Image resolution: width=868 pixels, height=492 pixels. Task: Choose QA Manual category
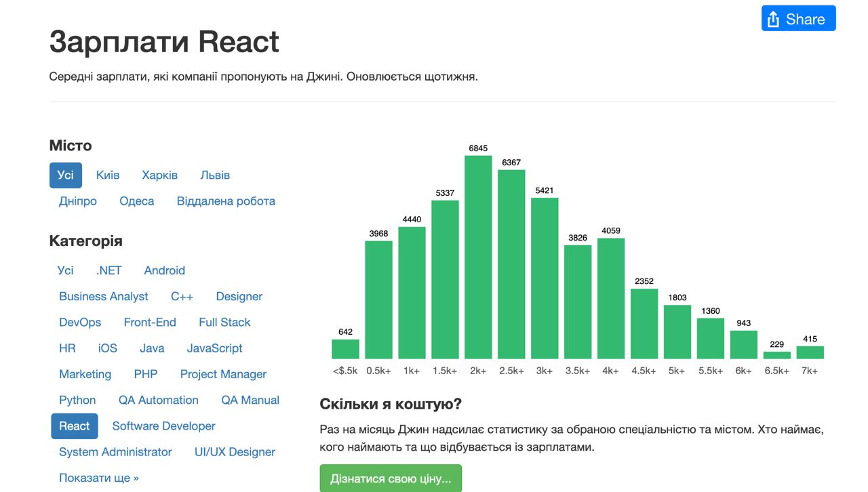tap(250, 401)
